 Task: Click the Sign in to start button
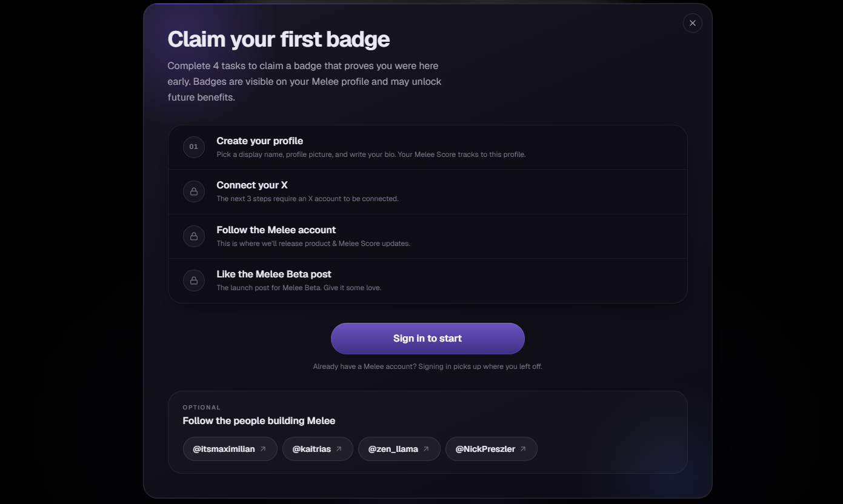(428, 339)
